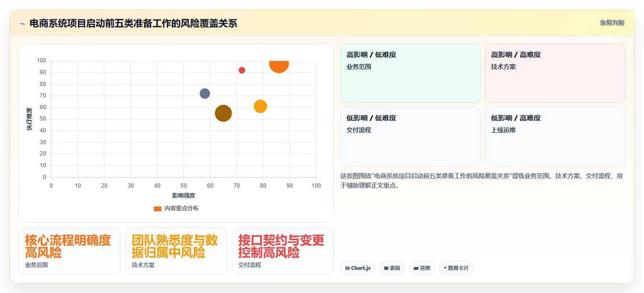Click 交付流程 text in low-impact quadrant card
The image size is (644, 293).
(x=359, y=130)
